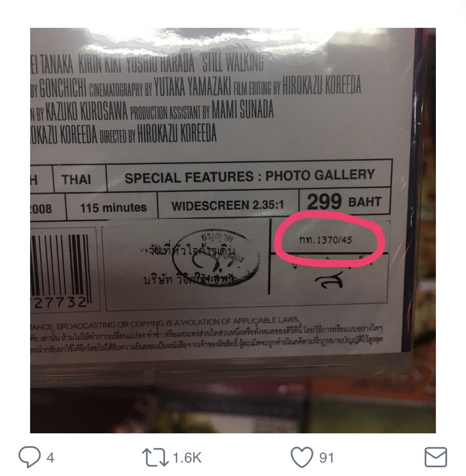Like the tweet with the heart icon

click(x=302, y=457)
